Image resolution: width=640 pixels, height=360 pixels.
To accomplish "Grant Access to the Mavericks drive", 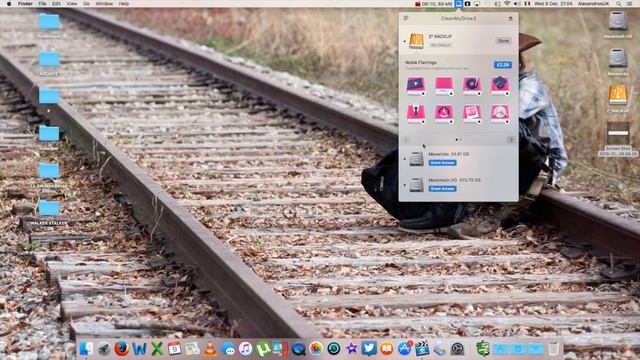I will (x=442, y=163).
